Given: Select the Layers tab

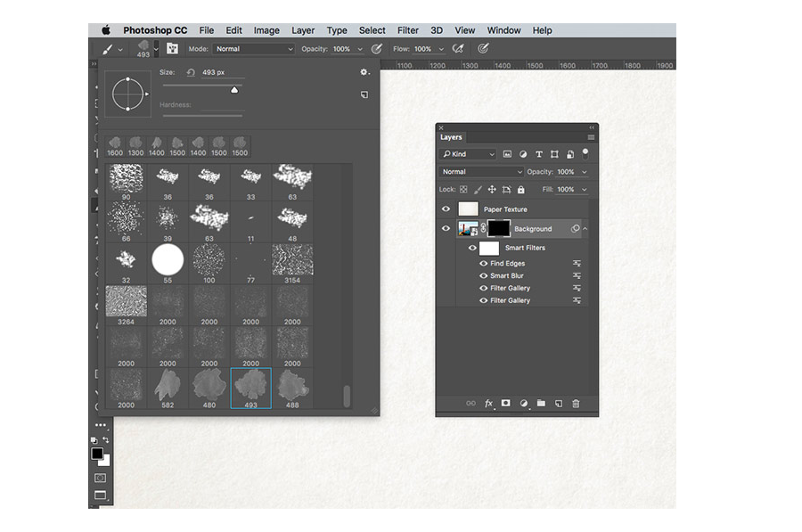Looking at the screenshot, I should coord(451,137).
